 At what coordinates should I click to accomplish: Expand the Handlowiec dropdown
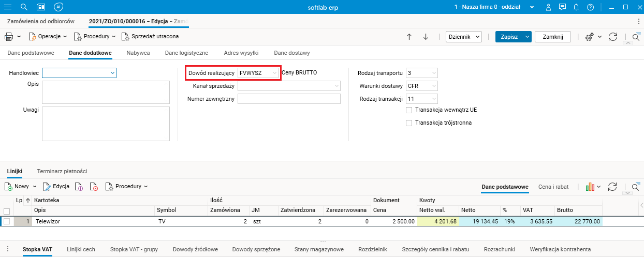point(112,73)
